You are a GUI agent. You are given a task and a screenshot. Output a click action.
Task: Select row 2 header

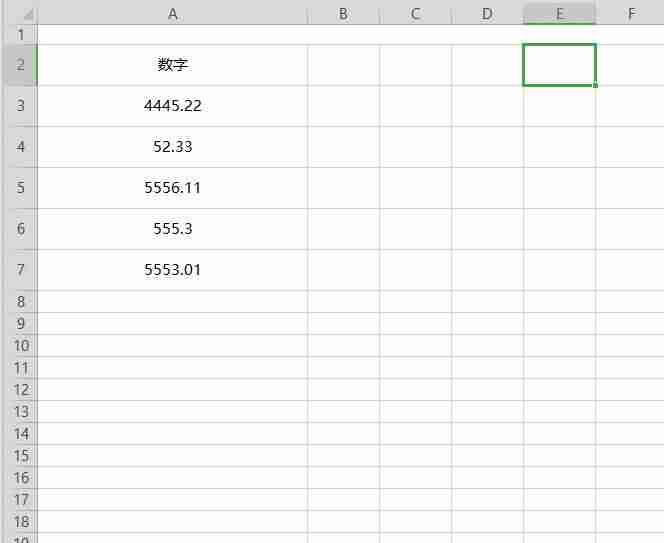[x=20, y=65]
